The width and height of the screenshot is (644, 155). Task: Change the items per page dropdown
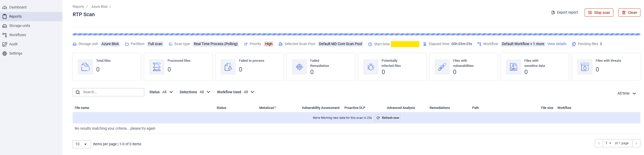82,144
